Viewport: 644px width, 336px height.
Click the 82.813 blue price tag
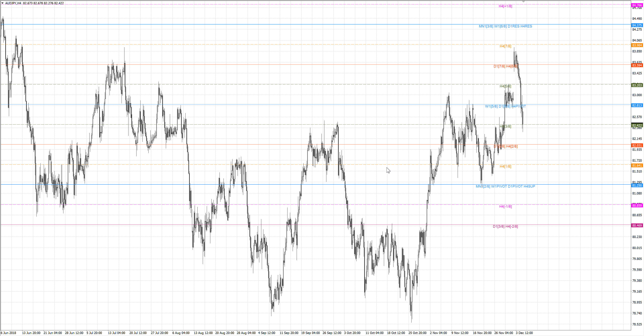click(637, 105)
